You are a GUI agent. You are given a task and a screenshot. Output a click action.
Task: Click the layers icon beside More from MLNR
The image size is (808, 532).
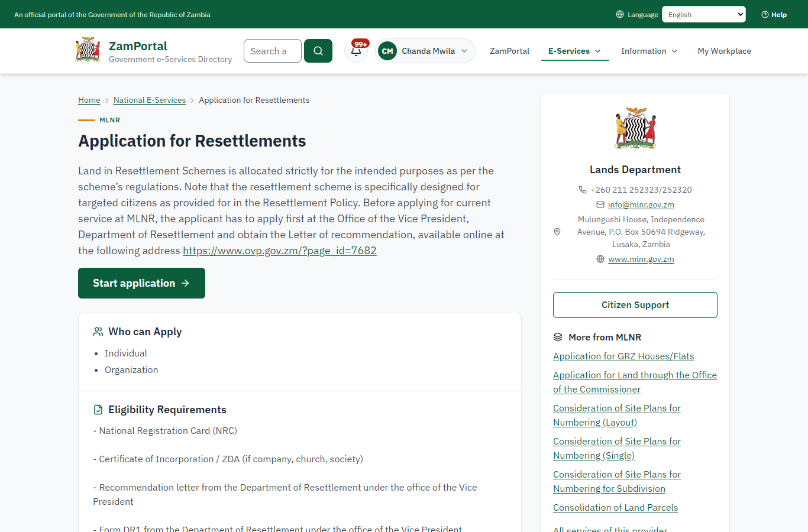558,337
